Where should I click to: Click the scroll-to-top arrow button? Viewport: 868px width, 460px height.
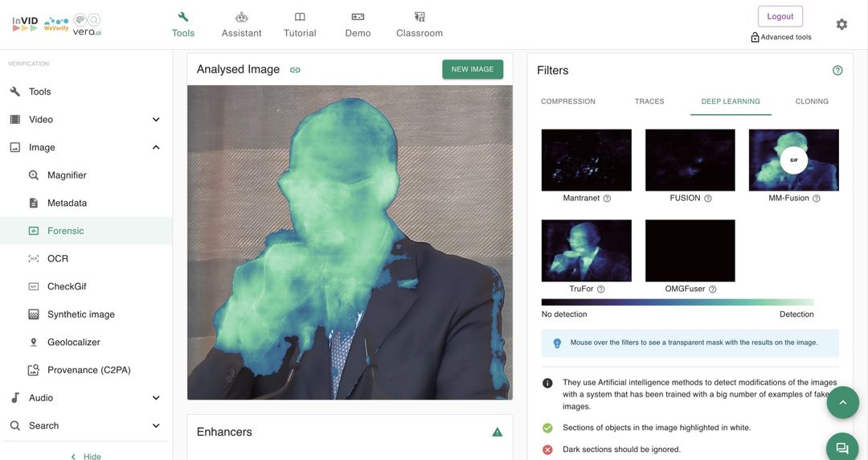pos(842,402)
